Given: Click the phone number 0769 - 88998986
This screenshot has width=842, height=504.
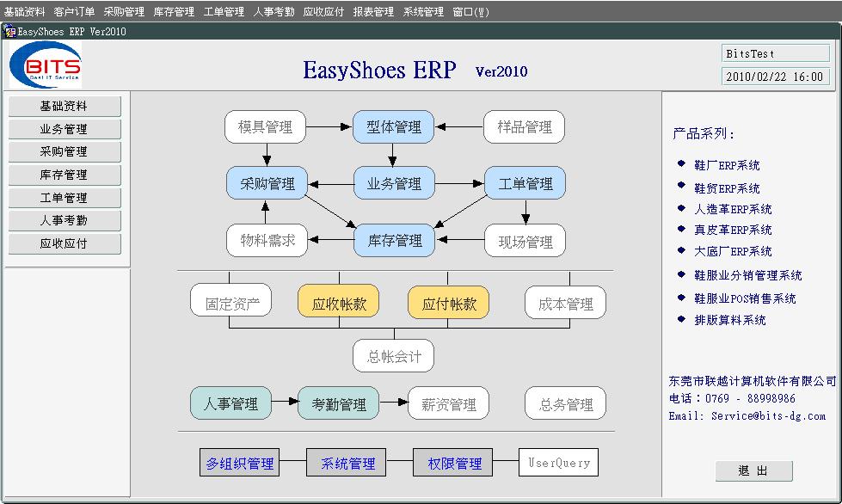Looking at the screenshot, I should (750, 398).
